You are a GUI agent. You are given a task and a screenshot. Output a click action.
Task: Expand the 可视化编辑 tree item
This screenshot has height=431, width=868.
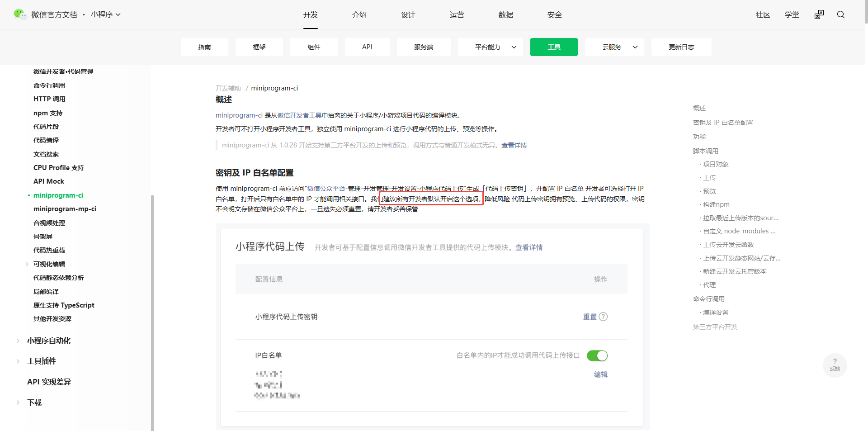(27, 264)
